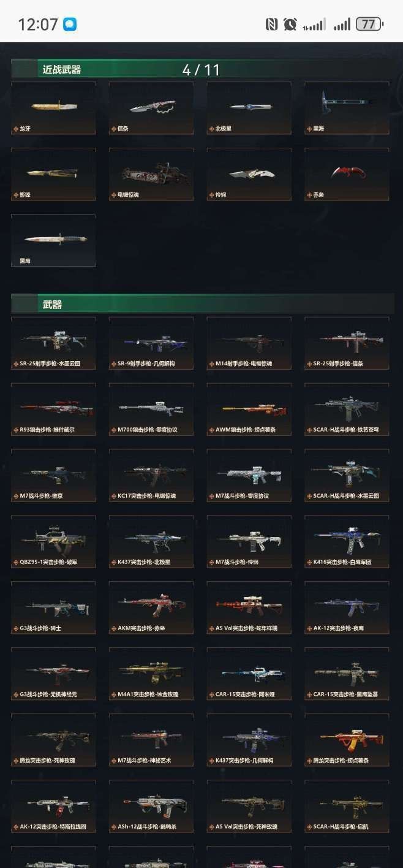Tap the message notification icon in status bar

tap(70, 25)
